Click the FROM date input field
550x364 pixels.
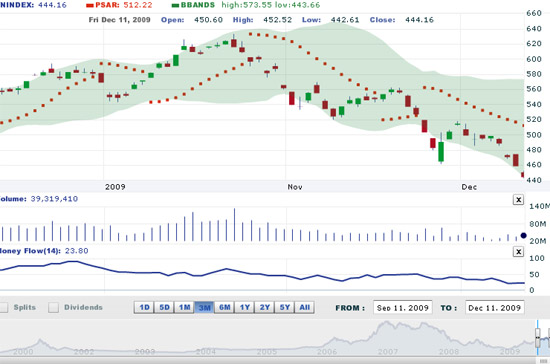click(x=402, y=308)
